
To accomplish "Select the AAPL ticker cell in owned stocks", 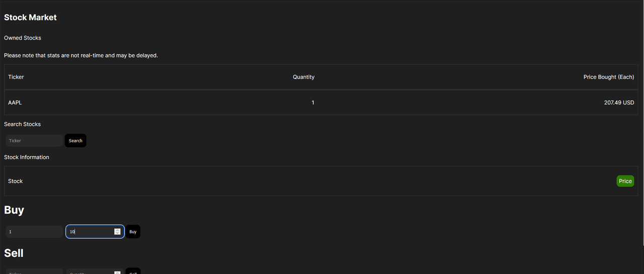I will pos(15,103).
